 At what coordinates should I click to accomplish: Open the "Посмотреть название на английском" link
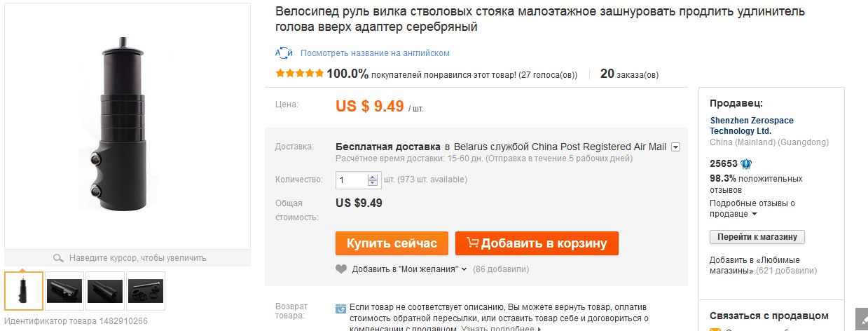pos(375,53)
